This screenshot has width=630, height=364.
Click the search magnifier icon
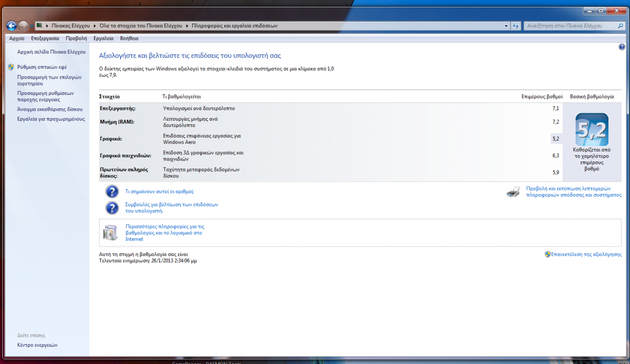click(x=621, y=26)
